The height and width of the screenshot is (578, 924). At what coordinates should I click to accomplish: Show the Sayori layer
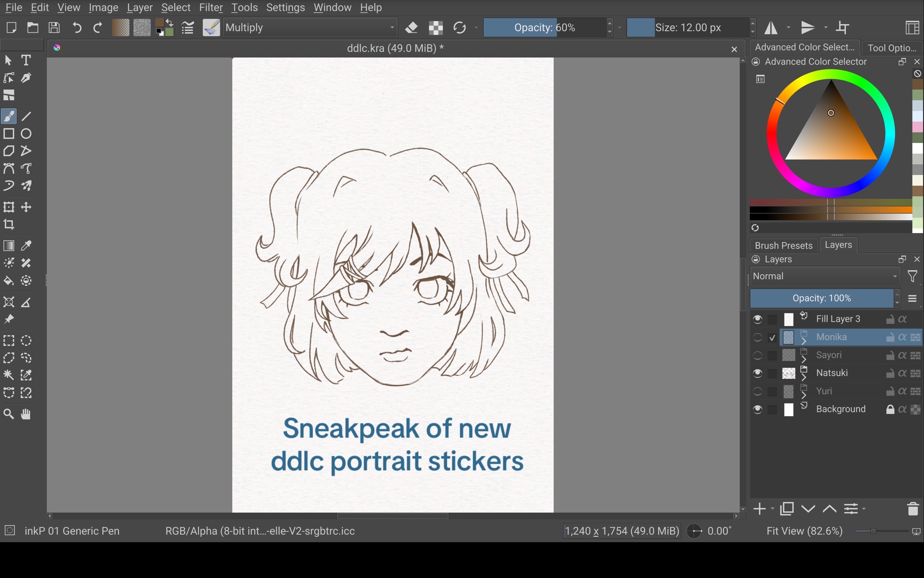(x=757, y=355)
